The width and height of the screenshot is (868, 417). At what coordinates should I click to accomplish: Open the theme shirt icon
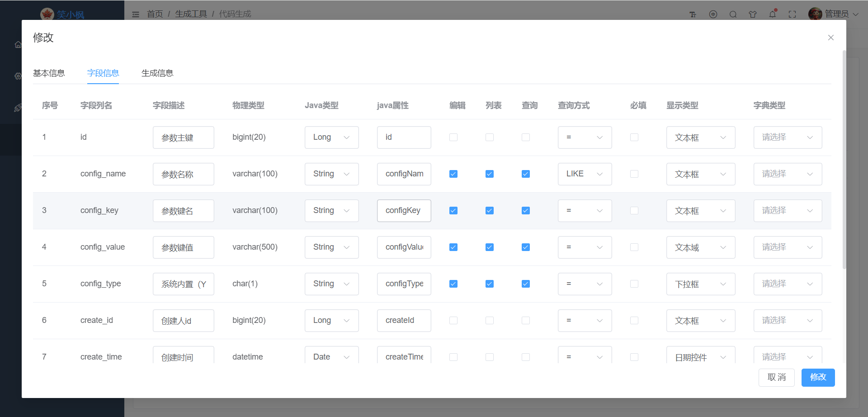[x=753, y=14]
